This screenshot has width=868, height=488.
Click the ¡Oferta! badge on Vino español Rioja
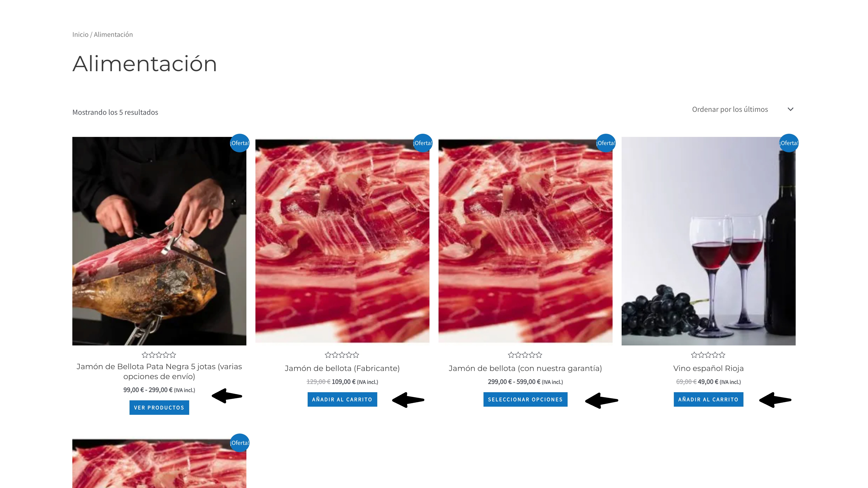click(788, 143)
